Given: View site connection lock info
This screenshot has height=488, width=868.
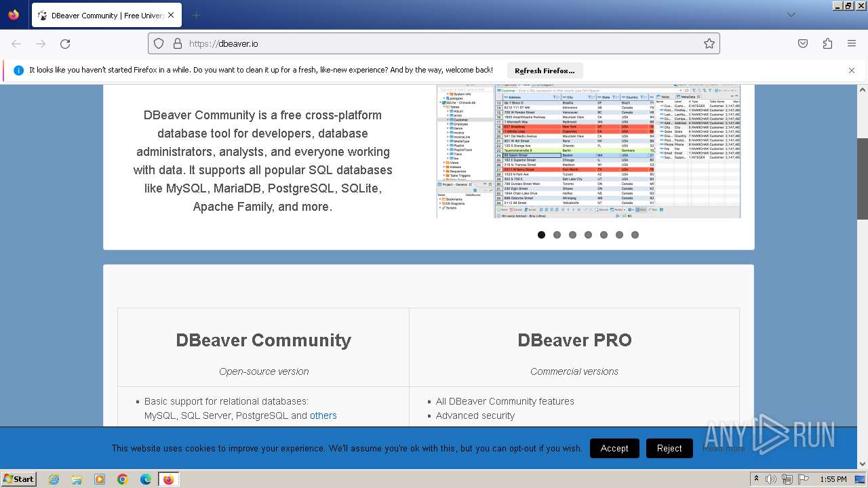Looking at the screenshot, I should click(178, 43).
